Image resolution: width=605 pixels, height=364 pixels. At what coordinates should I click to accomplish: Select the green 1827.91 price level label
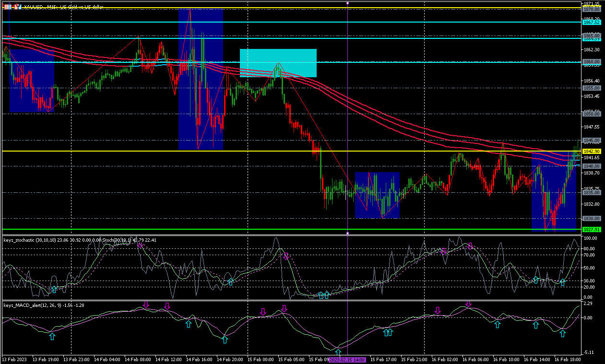[x=591, y=230]
